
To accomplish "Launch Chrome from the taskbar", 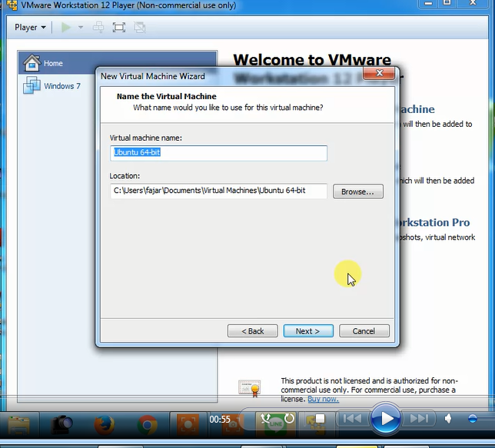I will pos(147,425).
